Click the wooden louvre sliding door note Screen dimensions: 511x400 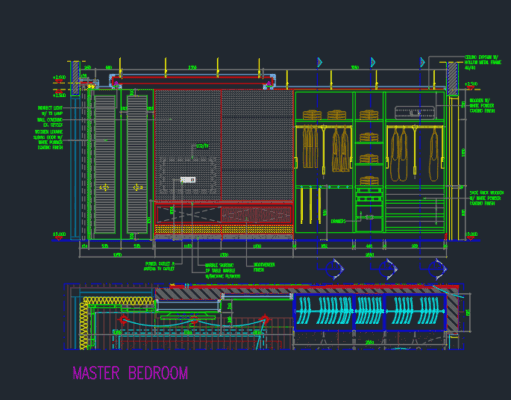[48, 139]
